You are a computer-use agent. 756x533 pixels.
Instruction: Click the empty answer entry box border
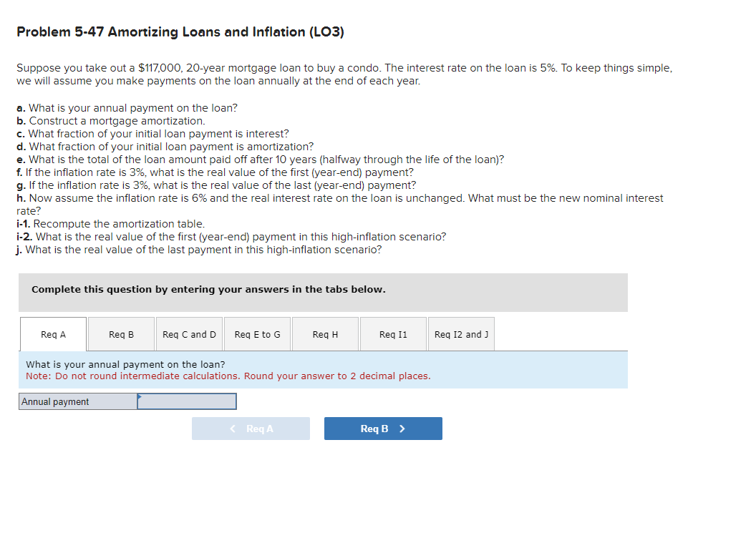[x=236, y=401]
